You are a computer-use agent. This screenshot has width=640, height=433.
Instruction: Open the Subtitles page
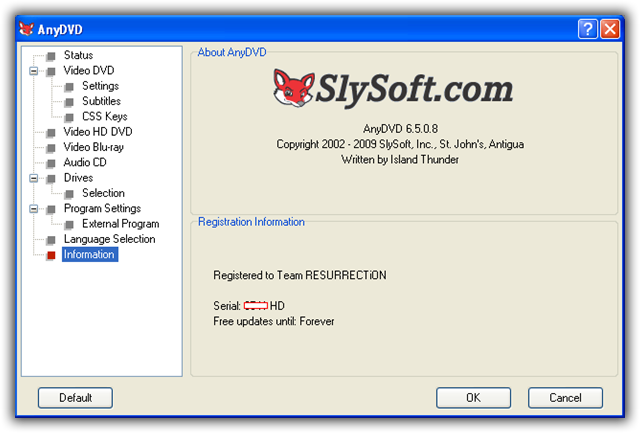(102, 101)
